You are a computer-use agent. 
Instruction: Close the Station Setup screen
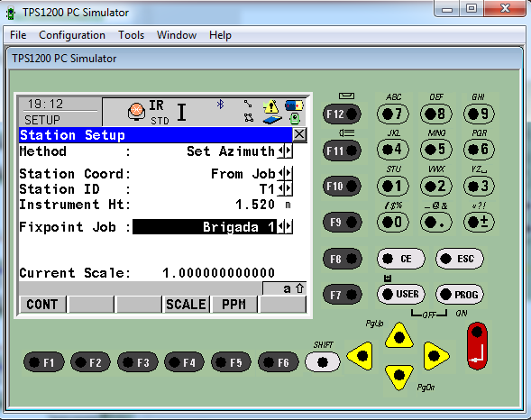(x=299, y=134)
